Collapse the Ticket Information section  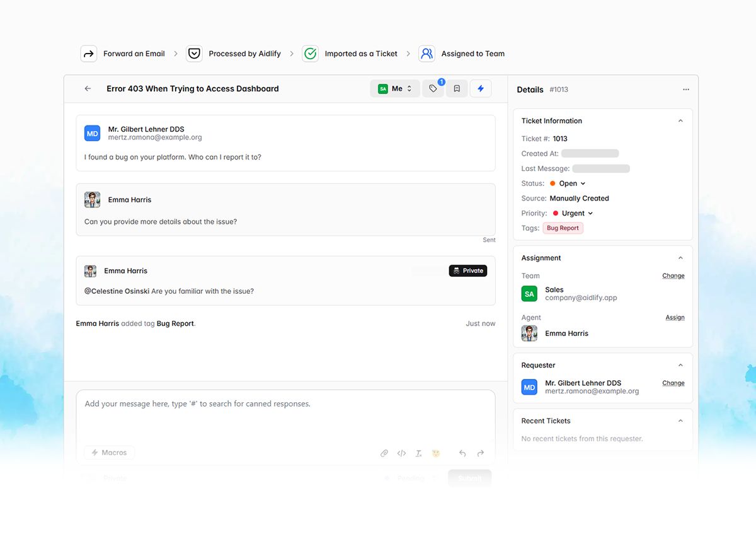[680, 120]
